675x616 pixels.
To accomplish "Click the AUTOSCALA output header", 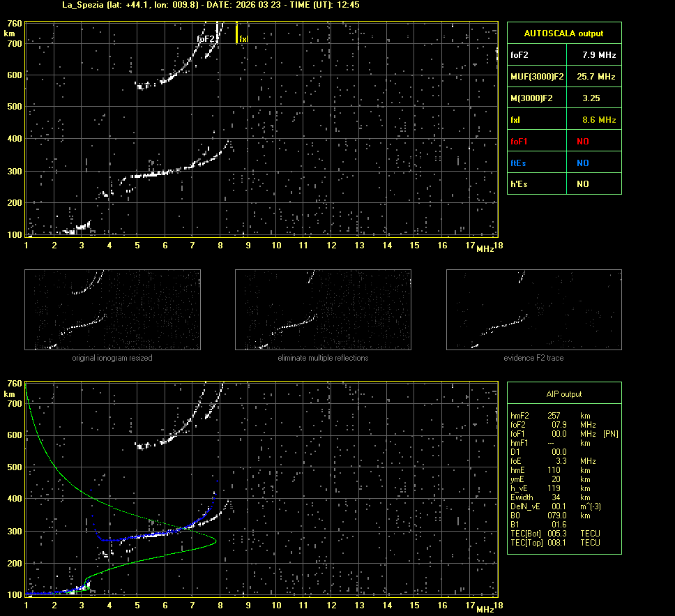I will point(563,33).
